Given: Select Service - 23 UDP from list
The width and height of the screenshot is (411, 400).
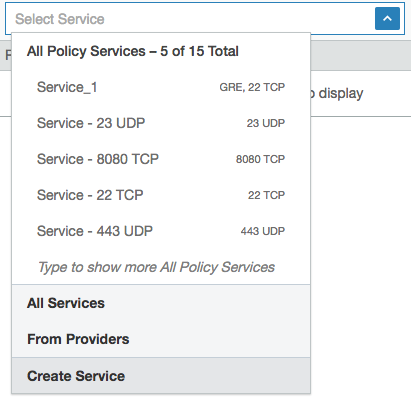Looking at the screenshot, I should pos(161,123).
